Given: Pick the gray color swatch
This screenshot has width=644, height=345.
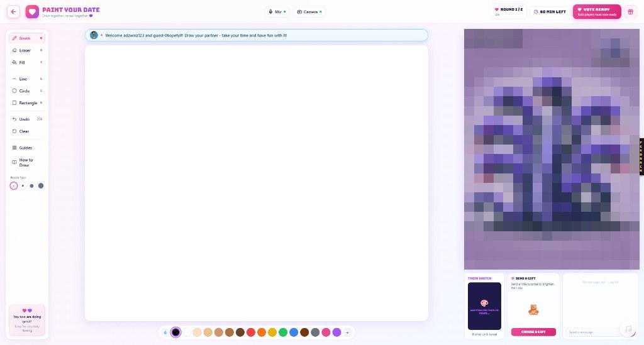Looking at the screenshot, I should (x=315, y=332).
